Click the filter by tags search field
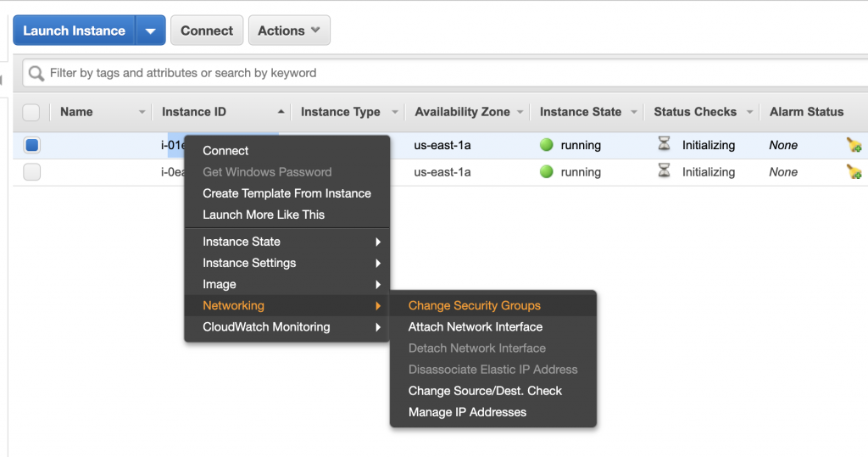Screen dimensions: 868x457 point(441,73)
